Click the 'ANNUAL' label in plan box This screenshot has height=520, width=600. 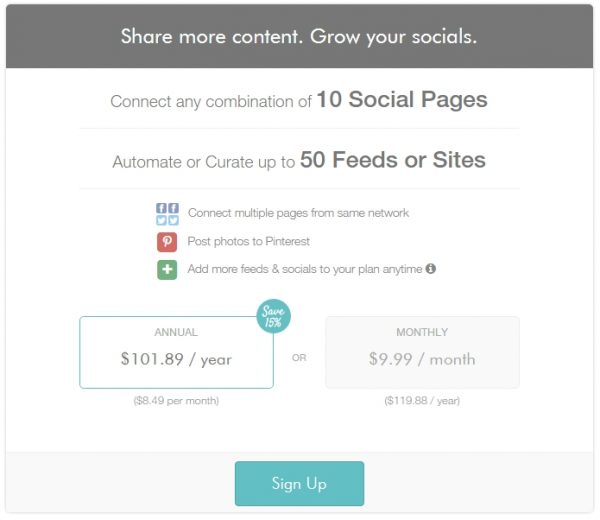176,332
